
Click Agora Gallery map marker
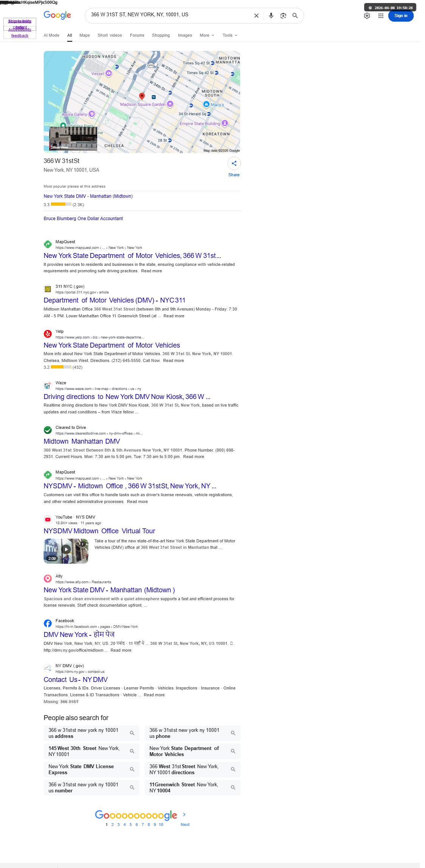click(x=92, y=114)
